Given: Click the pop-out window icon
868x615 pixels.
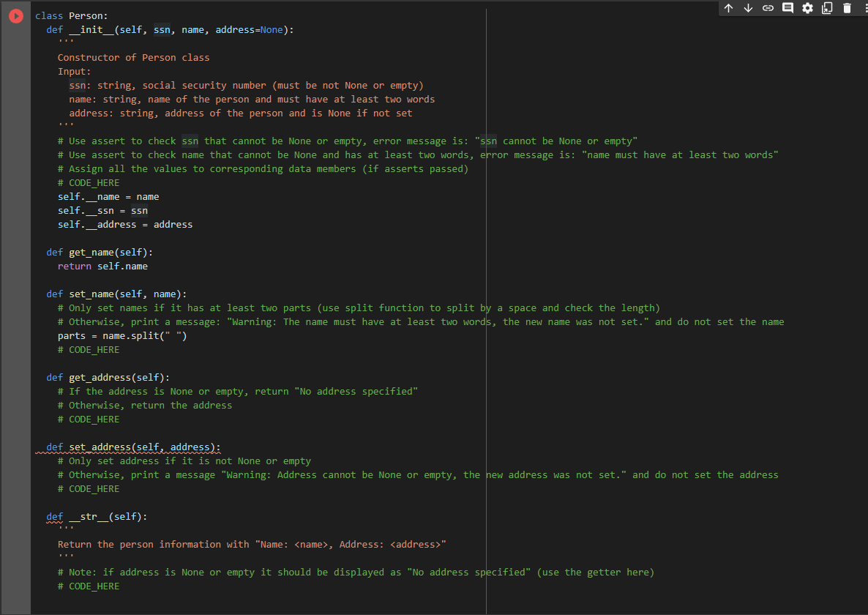Looking at the screenshot, I should [827, 8].
